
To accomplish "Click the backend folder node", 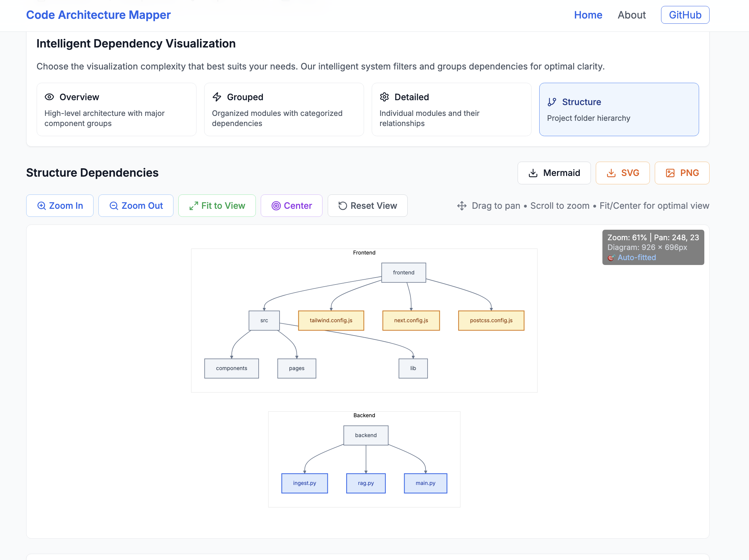I will click(x=366, y=435).
